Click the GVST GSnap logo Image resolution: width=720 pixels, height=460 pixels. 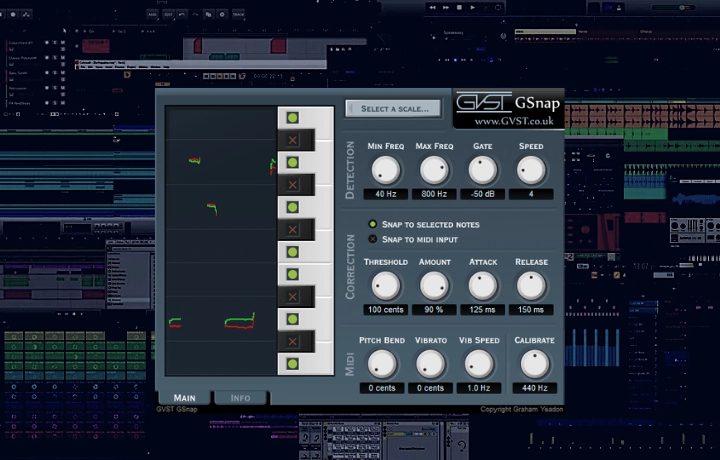click(508, 102)
